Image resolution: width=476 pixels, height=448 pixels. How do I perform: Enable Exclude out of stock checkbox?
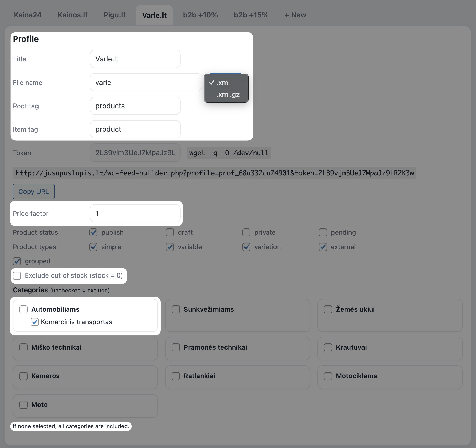pos(17,275)
